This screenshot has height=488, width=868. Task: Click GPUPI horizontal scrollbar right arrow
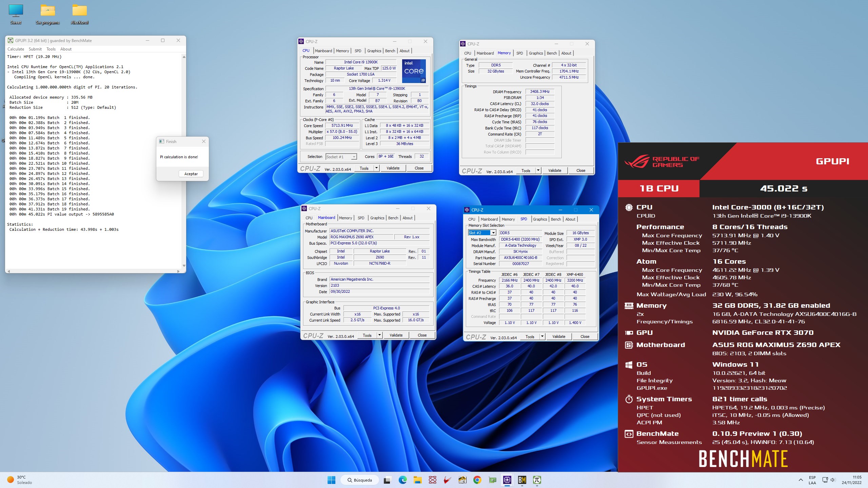[178, 271]
